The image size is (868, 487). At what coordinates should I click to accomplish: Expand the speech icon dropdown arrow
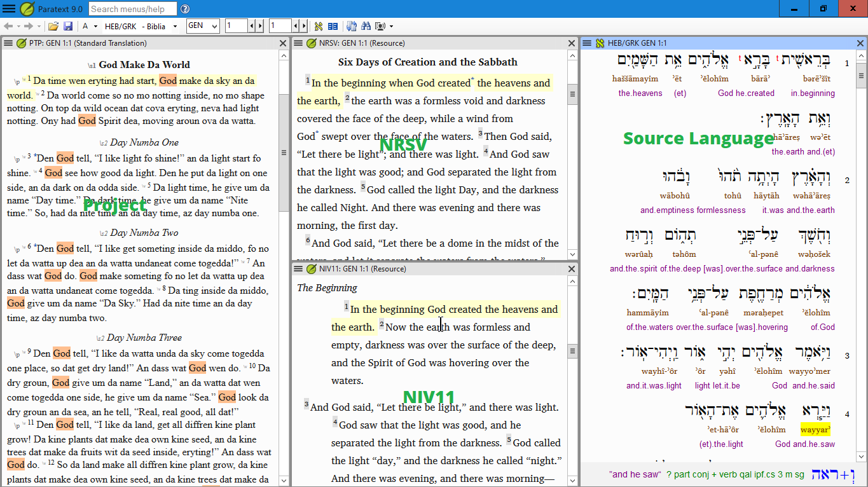pyautogui.click(x=392, y=26)
